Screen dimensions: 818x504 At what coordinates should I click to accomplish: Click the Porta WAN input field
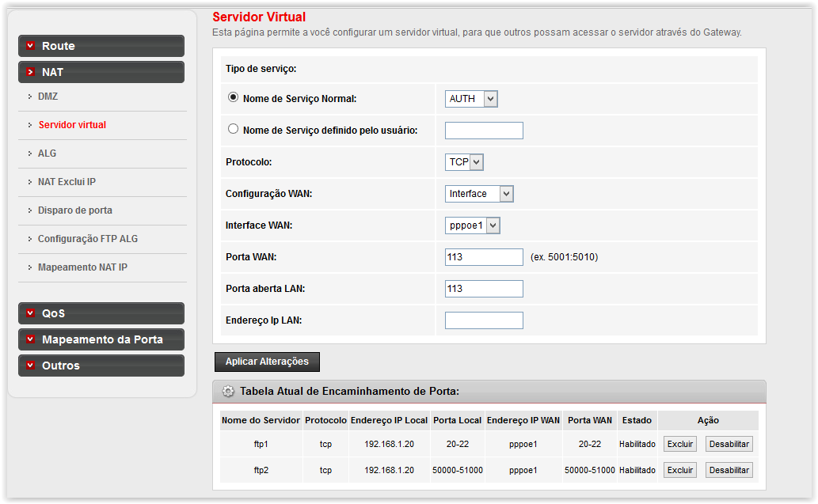pyautogui.click(x=484, y=257)
